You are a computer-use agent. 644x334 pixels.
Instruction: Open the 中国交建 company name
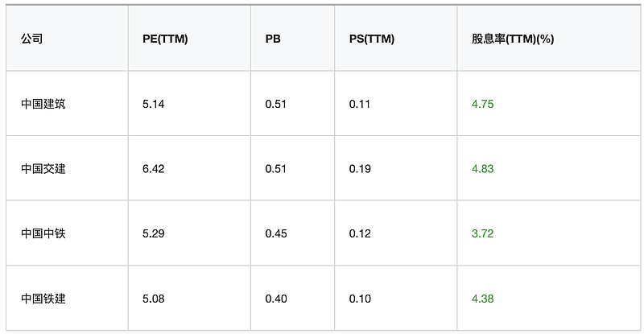tap(43, 168)
